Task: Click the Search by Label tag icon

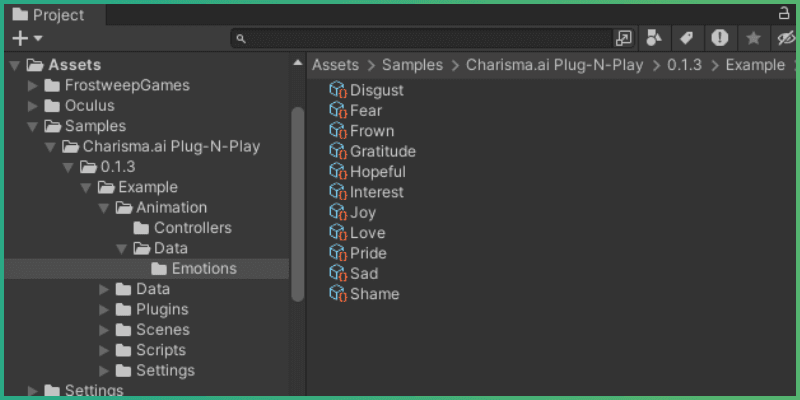Action: 686,38
